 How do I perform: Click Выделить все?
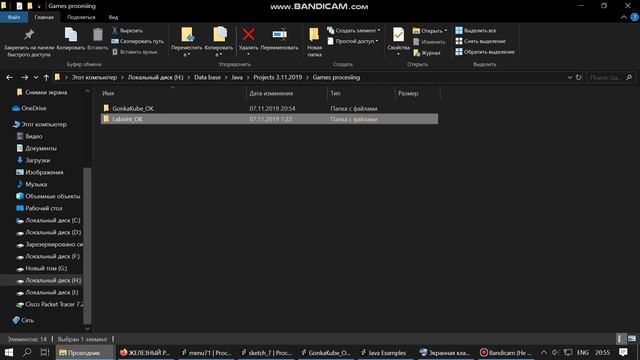point(476,31)
